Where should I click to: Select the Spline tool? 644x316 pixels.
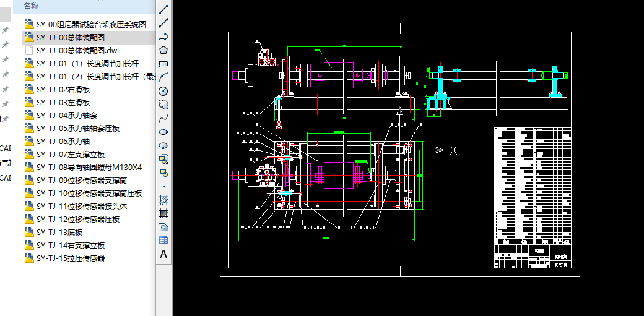click(x=163, y=118)
